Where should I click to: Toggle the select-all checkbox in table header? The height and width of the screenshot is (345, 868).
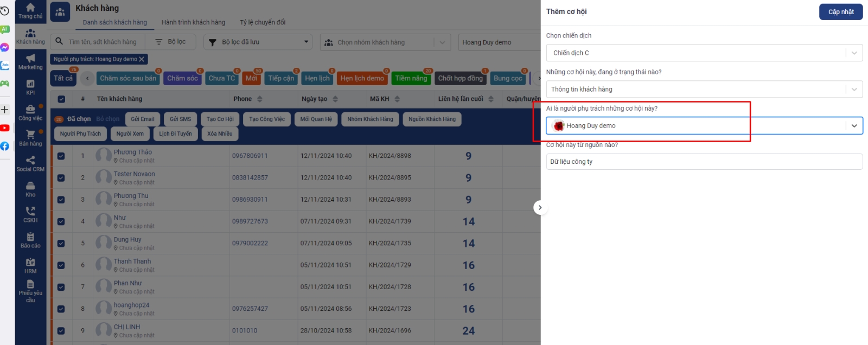[61, 99]
